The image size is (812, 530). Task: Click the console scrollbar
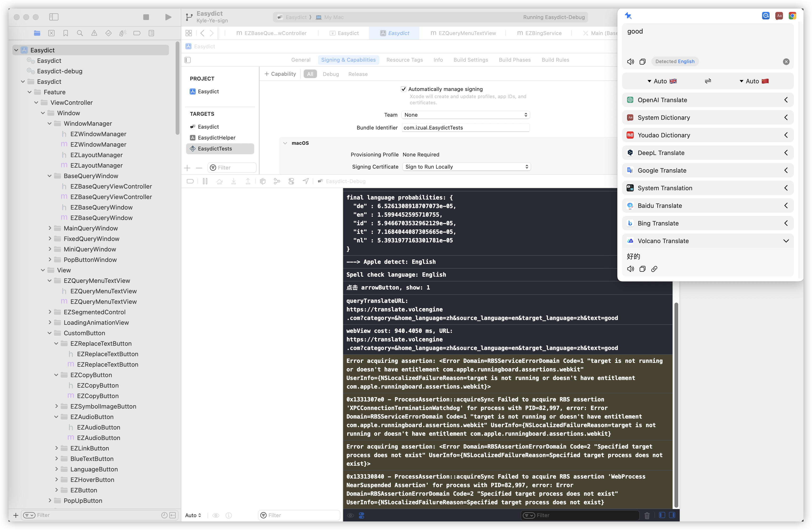click(x=676, y=405)
